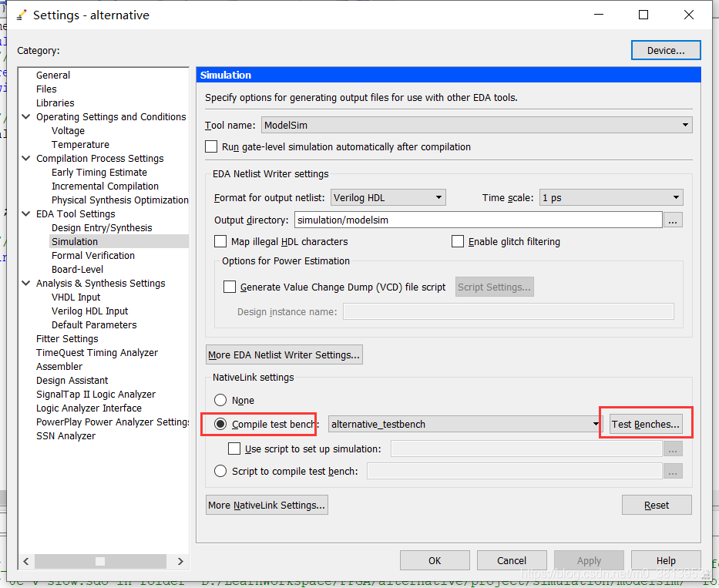Enable Generate Value Change Dump file script
Screen dimensions: 719x588
click(x=230, y=287)
